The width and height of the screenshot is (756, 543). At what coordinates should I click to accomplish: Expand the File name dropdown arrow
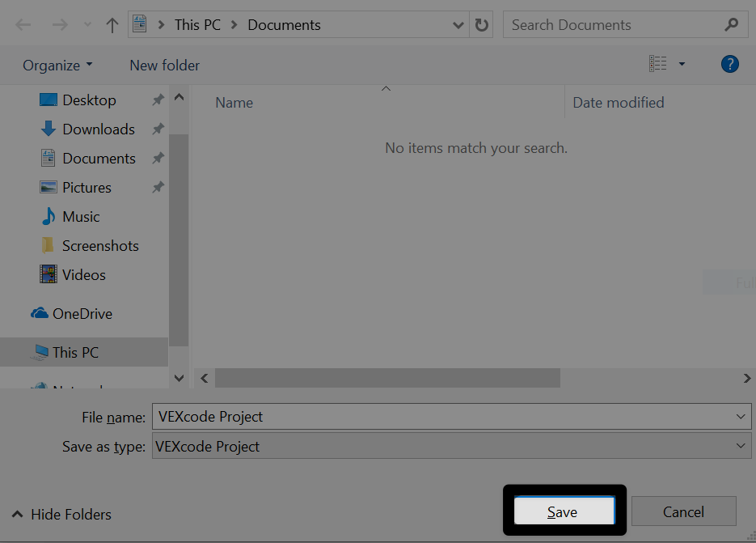[x=741, y=417]
